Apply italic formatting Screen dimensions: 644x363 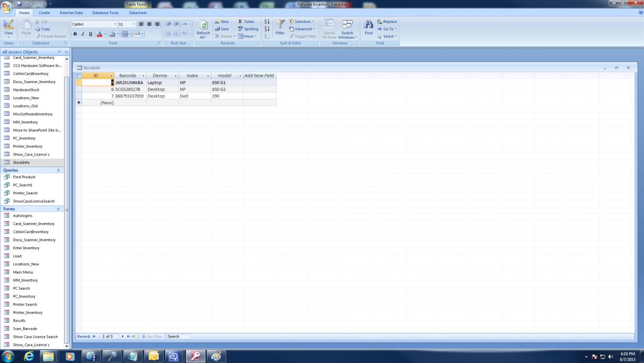tap(83, 34)
